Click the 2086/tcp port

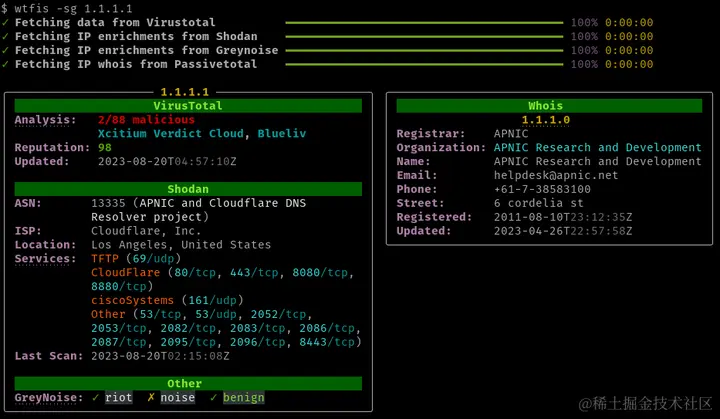pos(327,328)
